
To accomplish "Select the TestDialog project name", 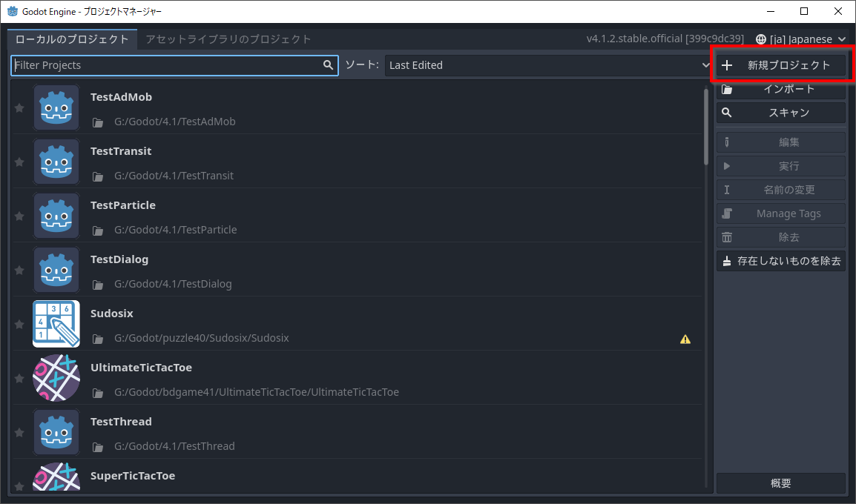I will pos(119,259).
